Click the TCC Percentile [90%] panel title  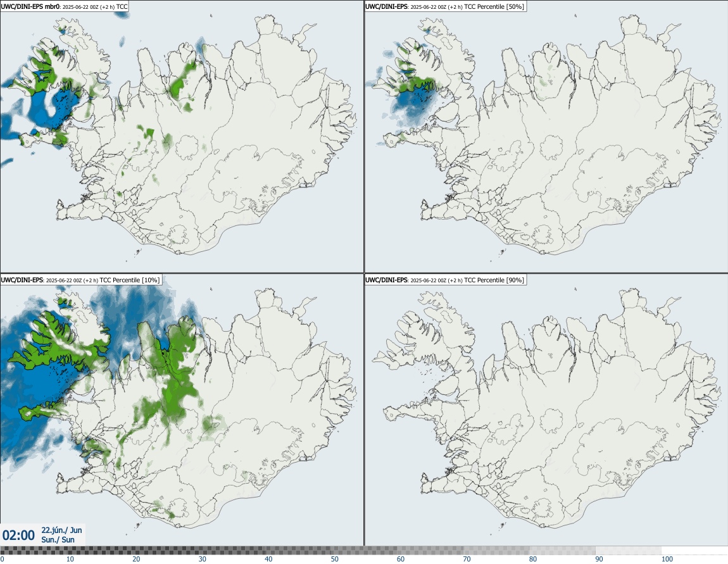tap(445, 280)
